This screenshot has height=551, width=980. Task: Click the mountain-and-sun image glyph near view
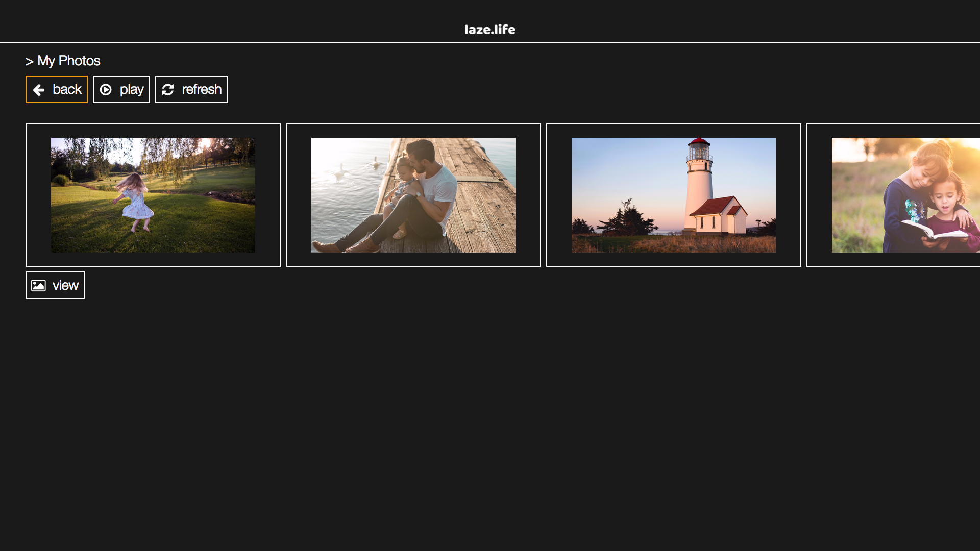(40, 285)
